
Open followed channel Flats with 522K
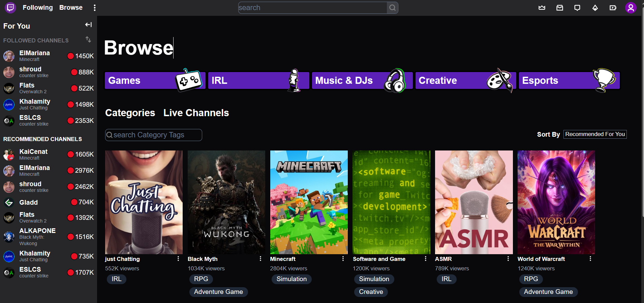pyautogui.click(x=49, y=88)
